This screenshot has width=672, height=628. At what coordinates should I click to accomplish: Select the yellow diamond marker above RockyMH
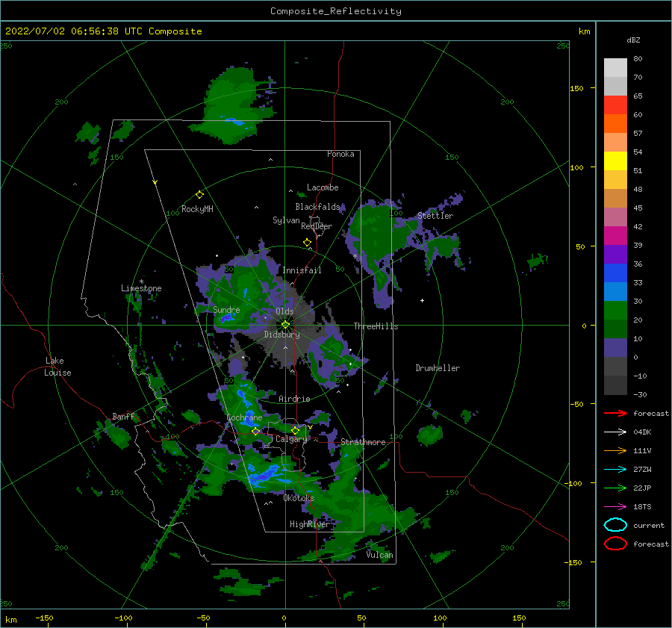(x=199, y=195)
